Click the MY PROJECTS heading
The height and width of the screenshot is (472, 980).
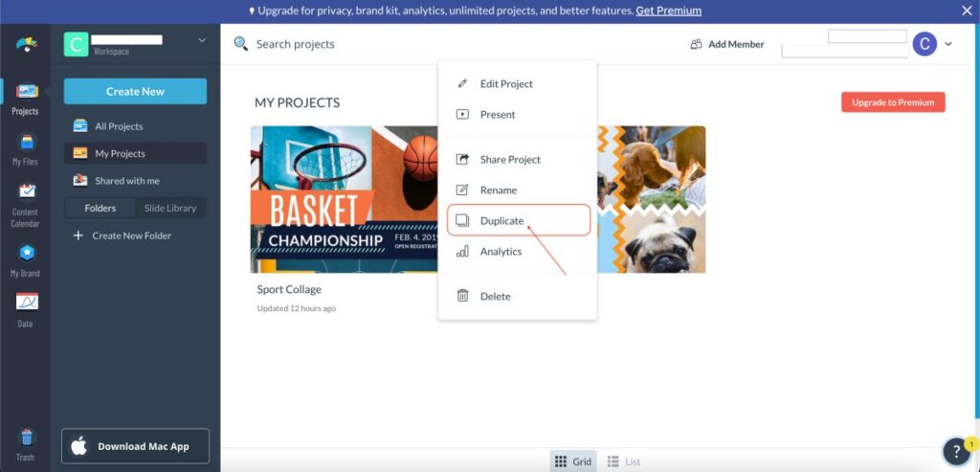(x=297, y=102)
